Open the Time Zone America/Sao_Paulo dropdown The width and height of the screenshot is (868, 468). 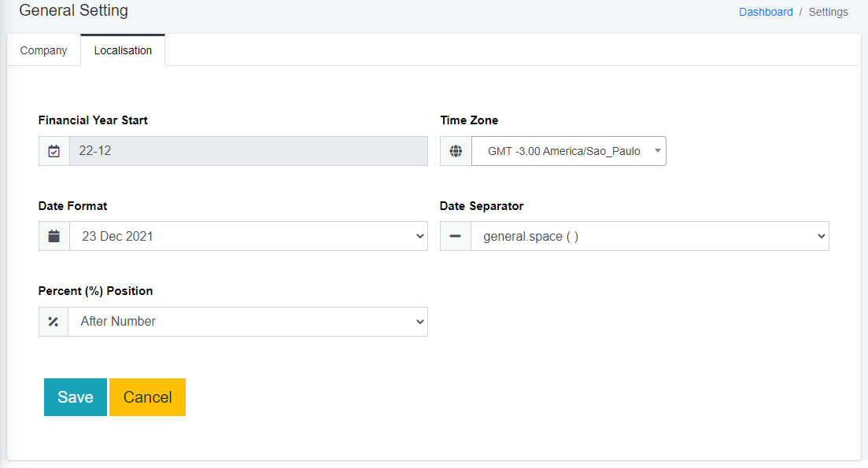click(x=568, y=151)
